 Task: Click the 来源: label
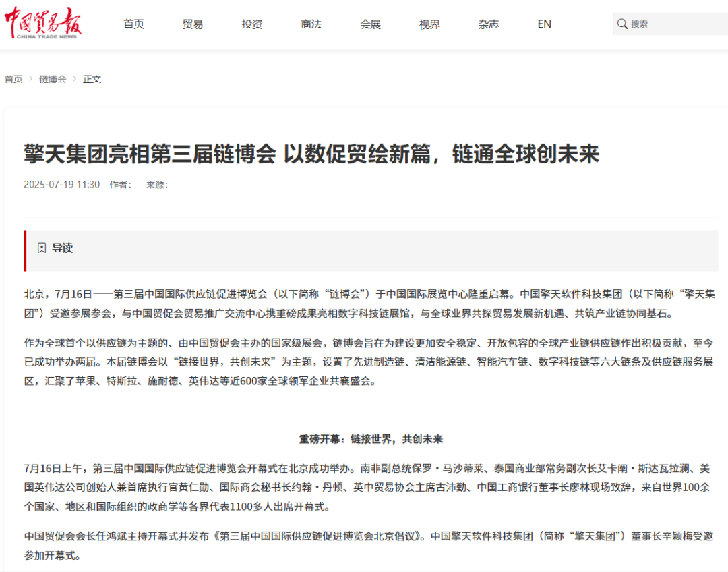pyautogui.click(x=157, y=184)
